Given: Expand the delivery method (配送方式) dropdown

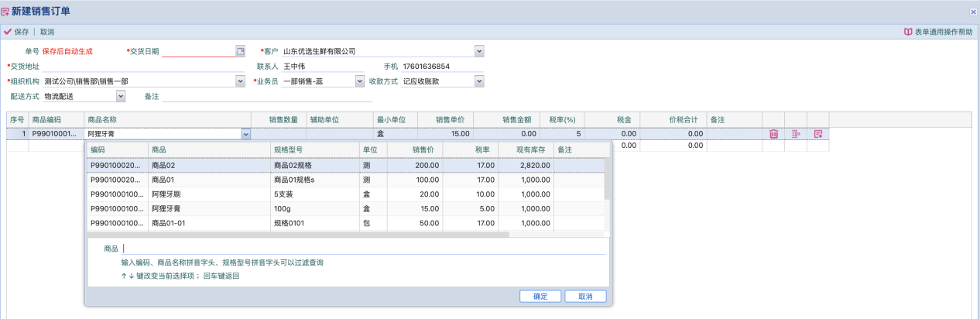Looking at the screenshot, I should (x=120, y=96).
